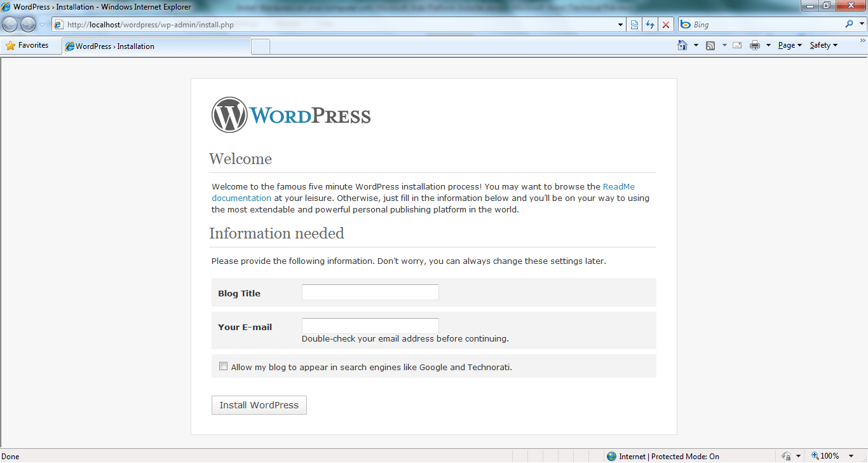Select the WordPress › Installation tab
Screen dimensions: 868x463
coord(156,46)
